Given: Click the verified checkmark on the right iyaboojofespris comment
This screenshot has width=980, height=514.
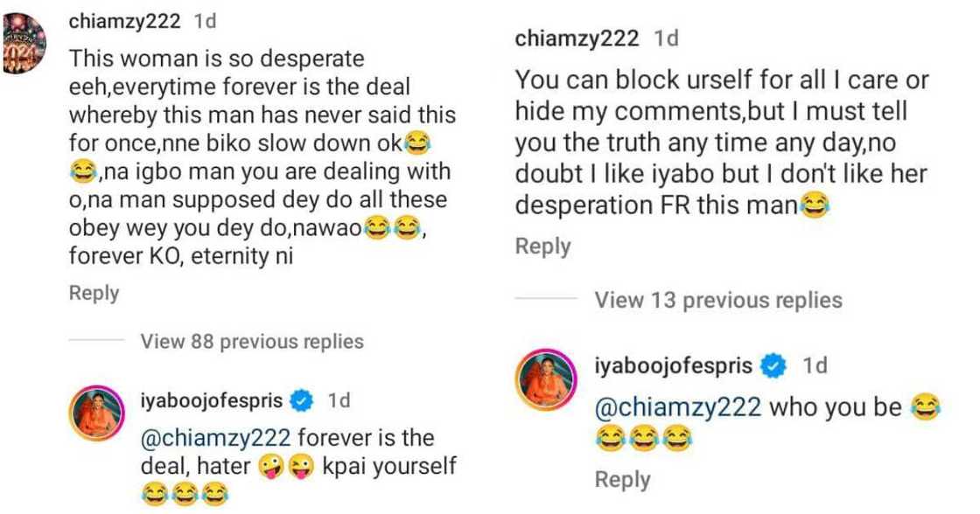Looking at the screenshot, I should tap(773, 365).
